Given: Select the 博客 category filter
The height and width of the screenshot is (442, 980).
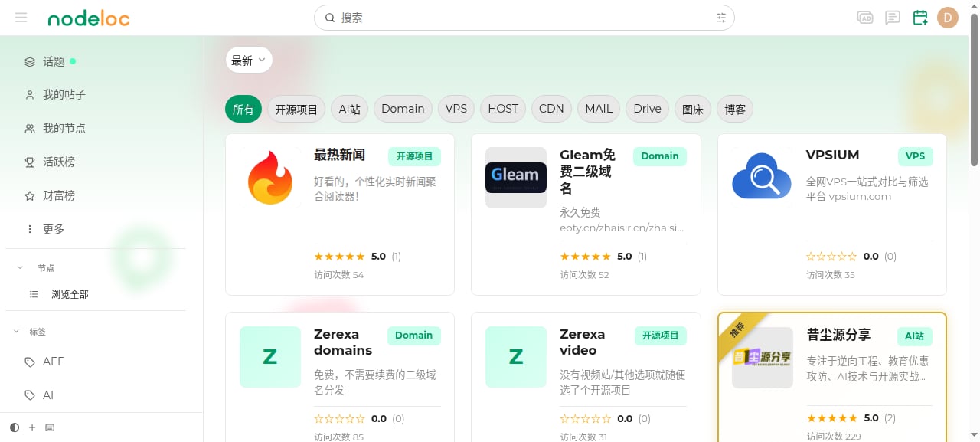Looking at the screenshot, I should 735,109.
